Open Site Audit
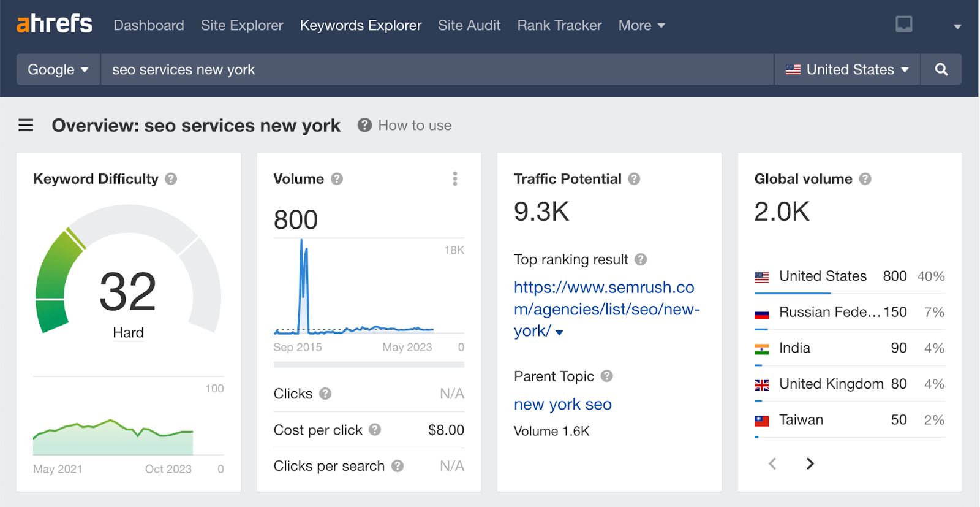 click(x=469, y=25)
